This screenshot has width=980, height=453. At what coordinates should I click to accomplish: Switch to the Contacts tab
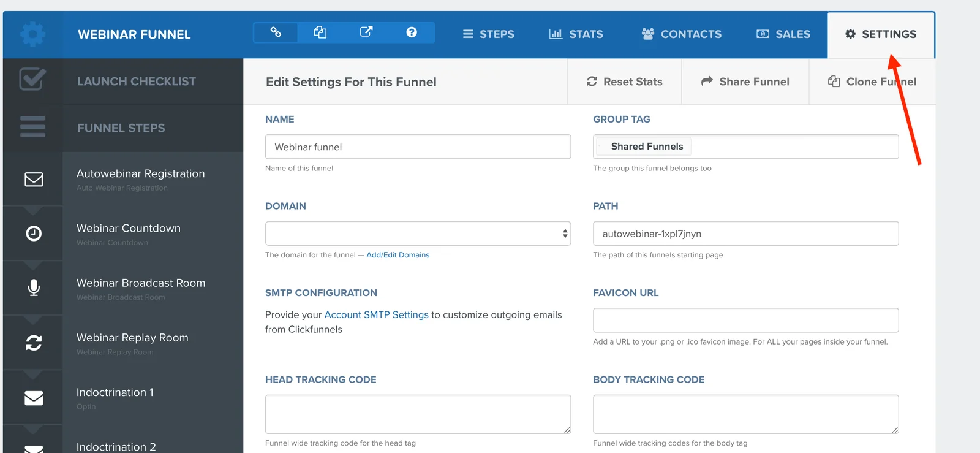click(x=681, y=34)
